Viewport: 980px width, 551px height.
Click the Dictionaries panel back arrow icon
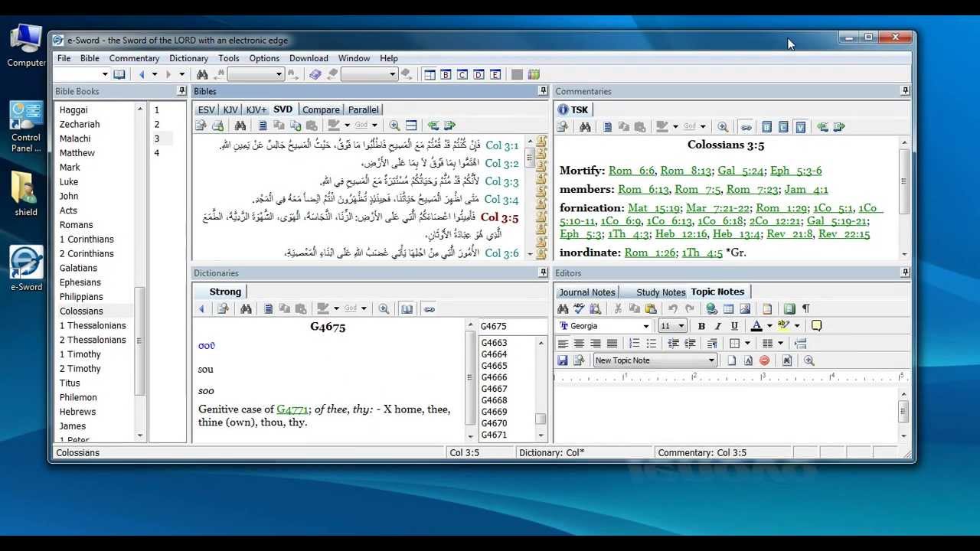(x=202, y=308)
